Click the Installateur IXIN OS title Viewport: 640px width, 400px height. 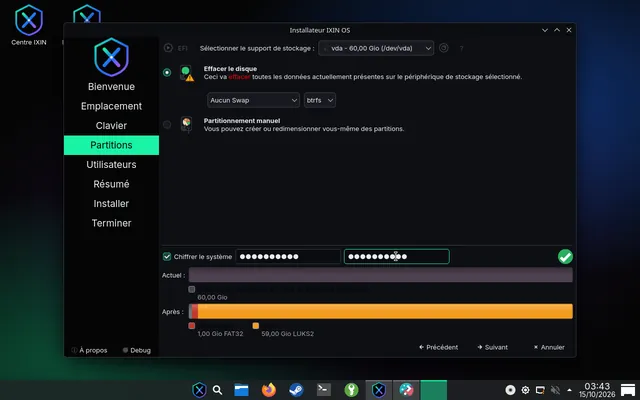pyautogui.click(x=320, y=30)
